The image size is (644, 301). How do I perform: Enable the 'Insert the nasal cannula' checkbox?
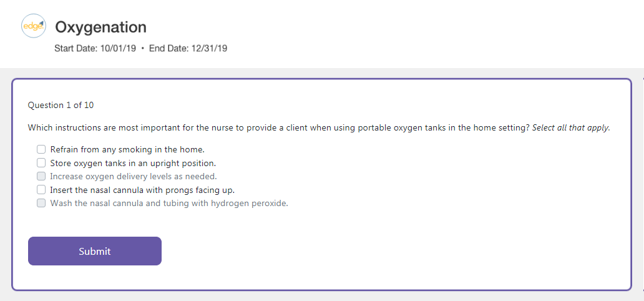tap(41, 189)
